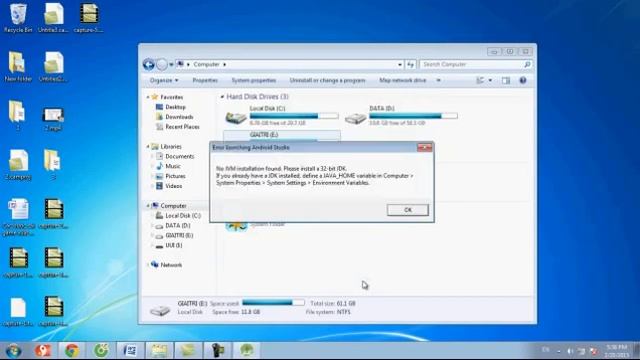This screenshot has width=640, height=360.
Task: Toggle the preview pane
Action: tap(506, 80)
